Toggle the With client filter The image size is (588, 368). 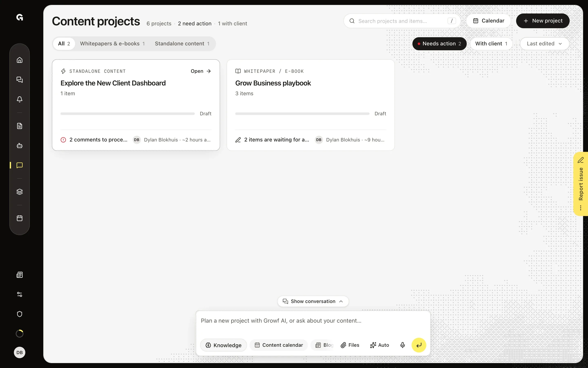pos(491,44)
